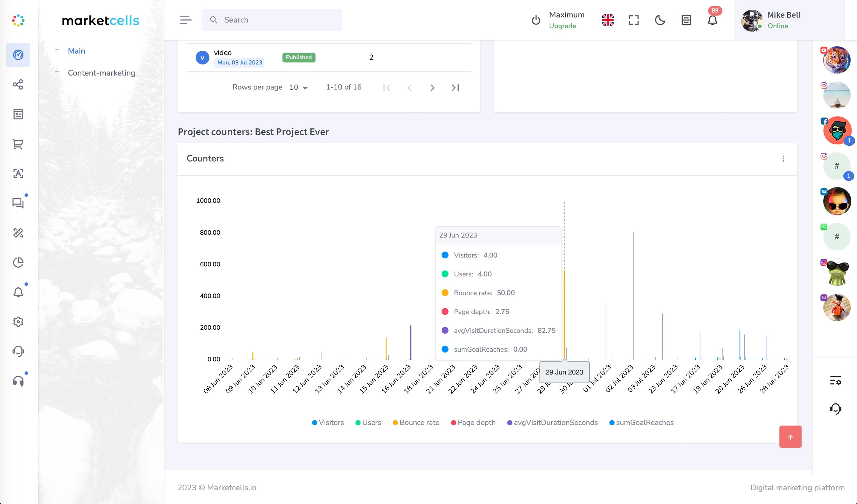This screenshot has height=504, width=857.
Task: Click the share nodes sidebar icon
Action: click(18, 84)
